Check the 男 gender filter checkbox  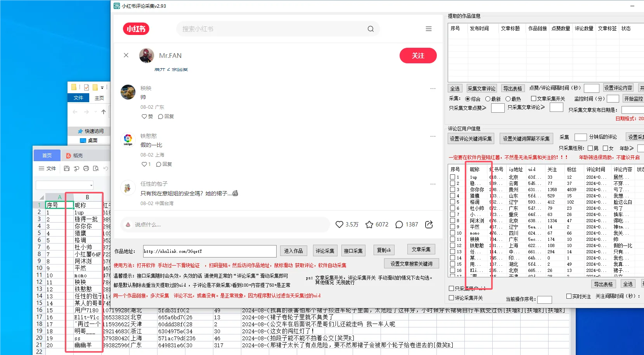point(590,148)
